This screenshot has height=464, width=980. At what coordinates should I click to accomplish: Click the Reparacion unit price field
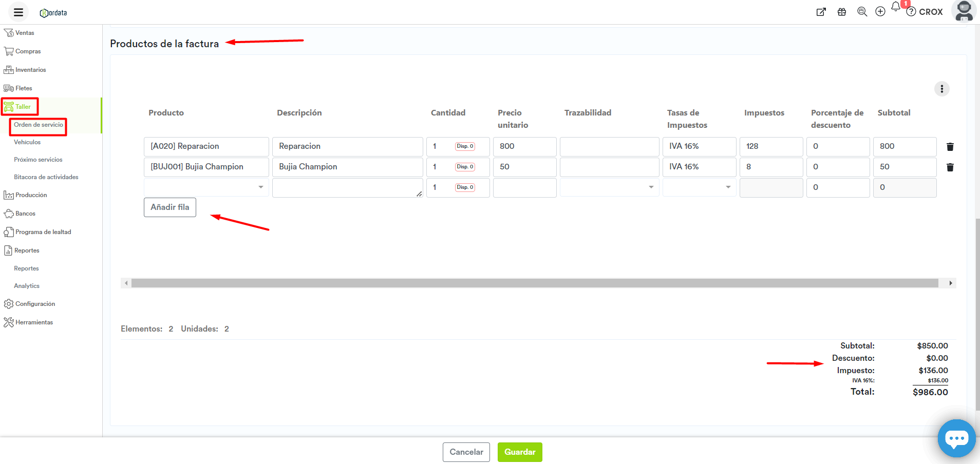524,147
